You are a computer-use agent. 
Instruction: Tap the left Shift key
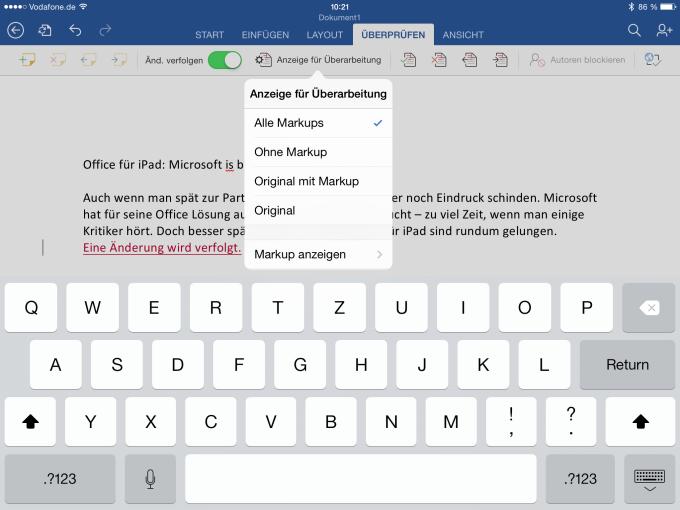[30, 421]
